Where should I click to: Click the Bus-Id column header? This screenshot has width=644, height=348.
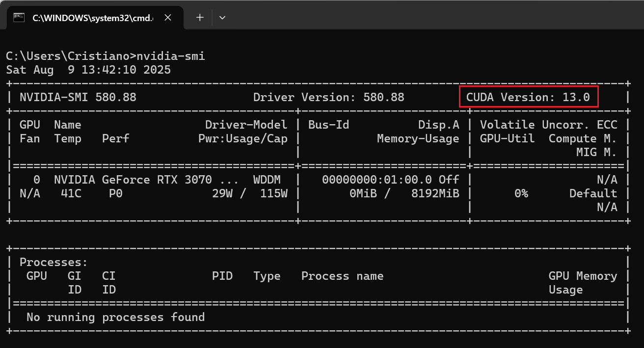pyautogui.click(x=329, y=125)
